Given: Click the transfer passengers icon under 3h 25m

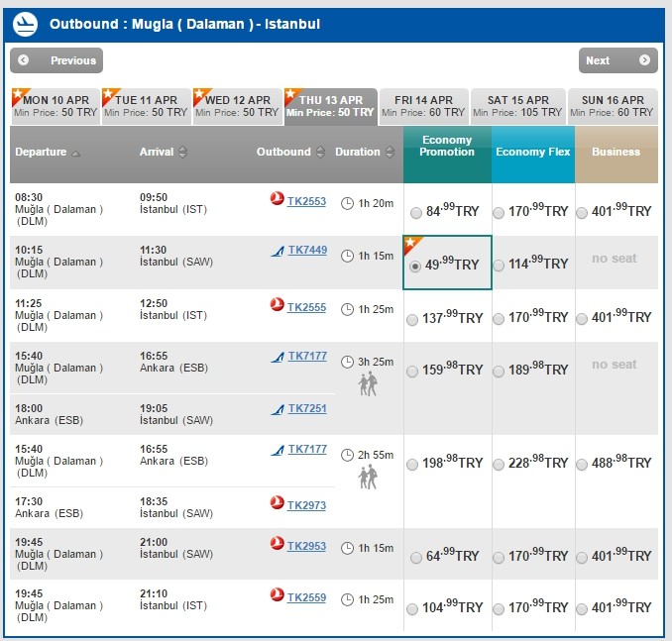Looking at the screenshot, I should coord(368,383).
